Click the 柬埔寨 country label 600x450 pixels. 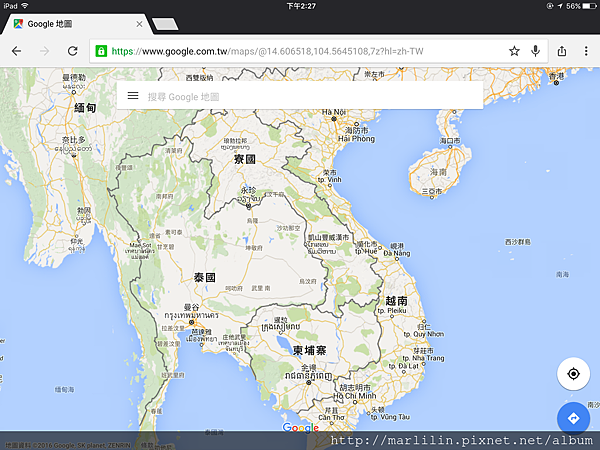[x=310, y=350]
